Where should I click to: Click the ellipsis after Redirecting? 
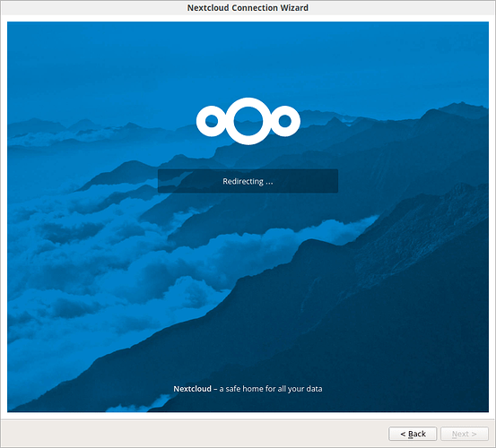coord(269,183)
